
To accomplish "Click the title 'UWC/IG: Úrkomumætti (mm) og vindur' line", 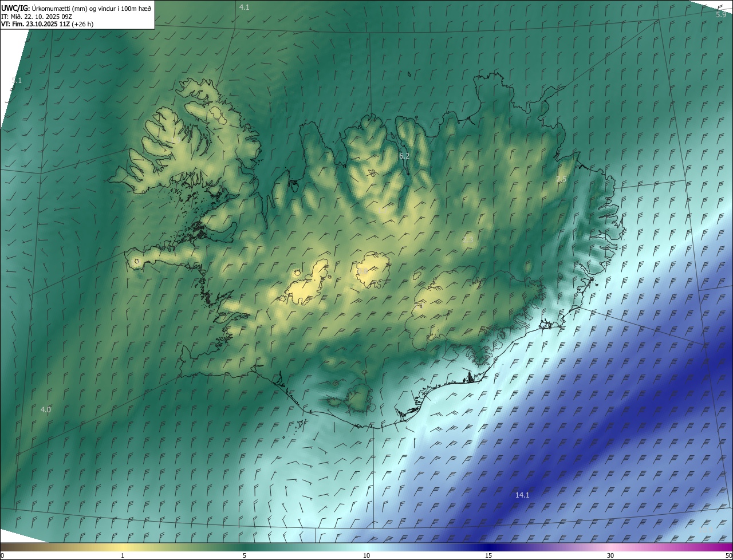I will pos(76,8).
